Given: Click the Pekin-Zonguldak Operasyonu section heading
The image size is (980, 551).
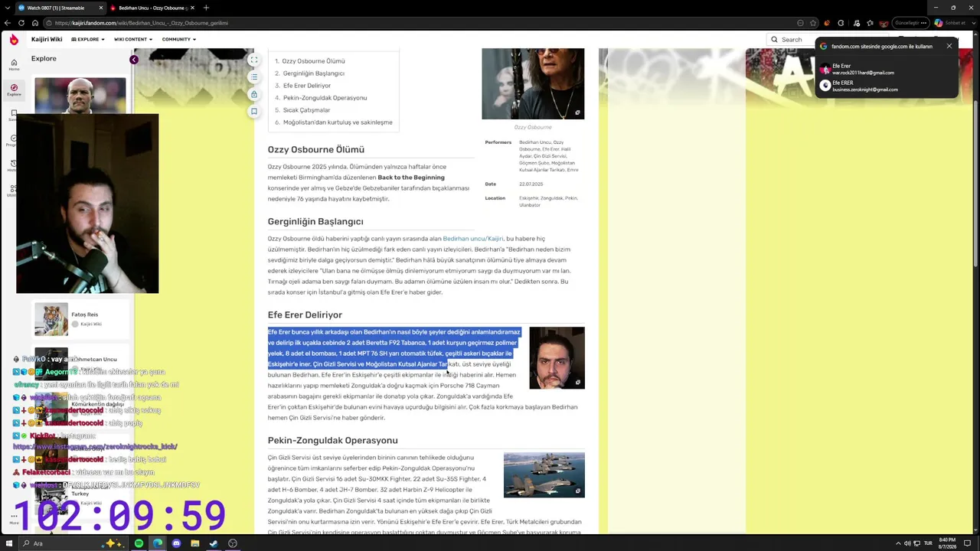Looking at the screenshot, I should (x=332, y=440).
